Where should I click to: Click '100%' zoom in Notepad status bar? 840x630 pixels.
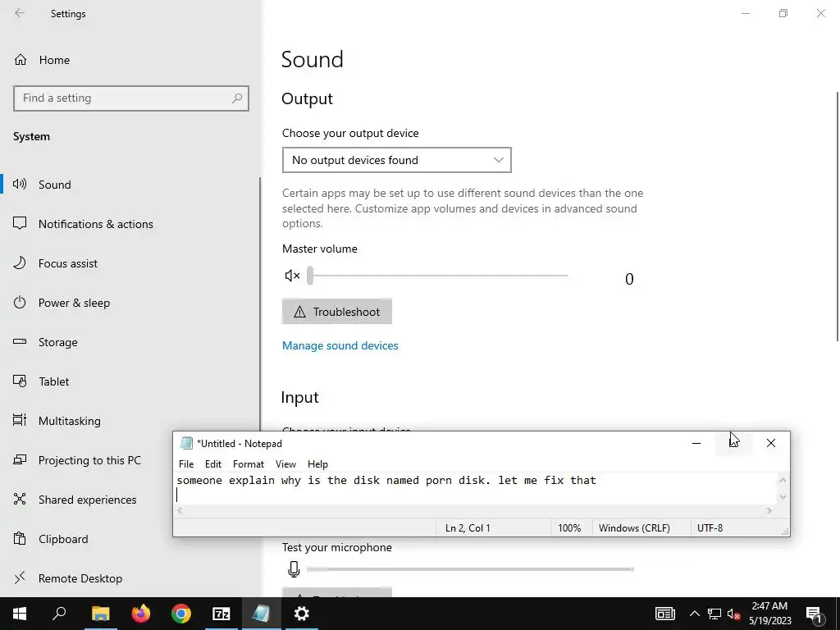point(569,527)
